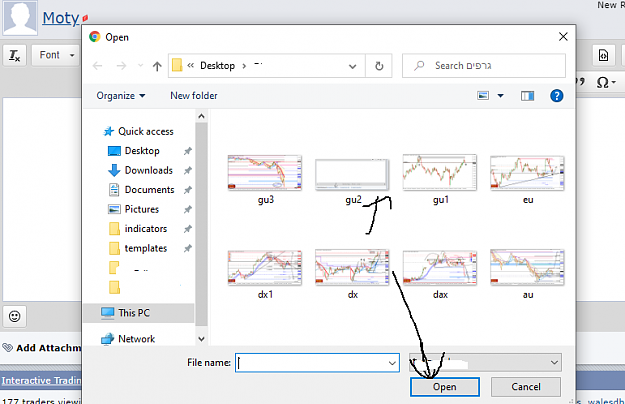Open Moty profile link in forum page
Viewport: 625px width, 404px height.
point(61,18)
